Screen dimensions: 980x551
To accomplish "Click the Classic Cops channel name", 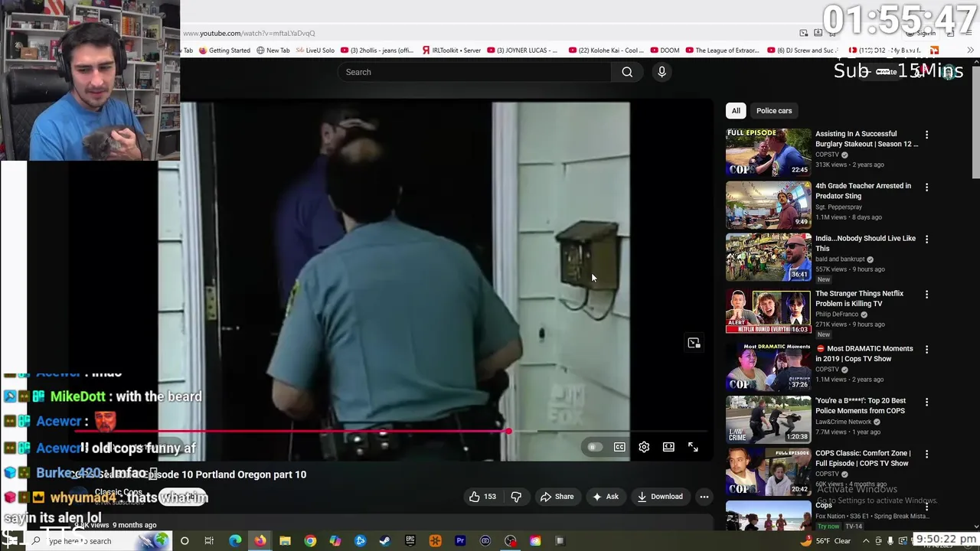I will click(119, 493).
